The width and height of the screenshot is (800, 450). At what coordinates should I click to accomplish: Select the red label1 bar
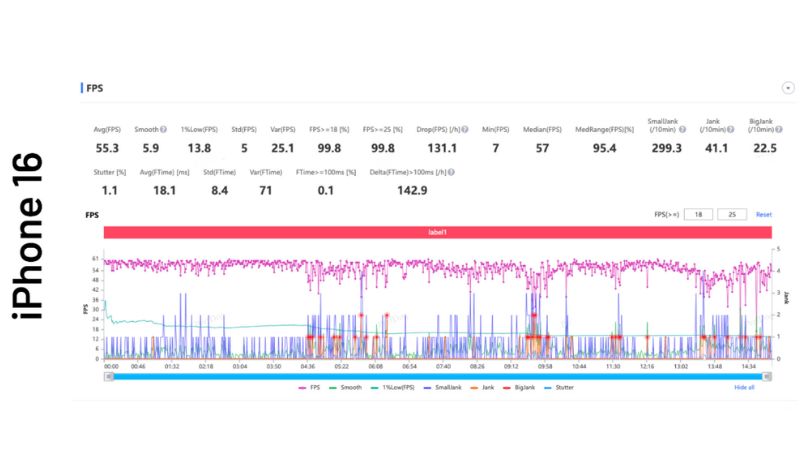tap(437, 232)
